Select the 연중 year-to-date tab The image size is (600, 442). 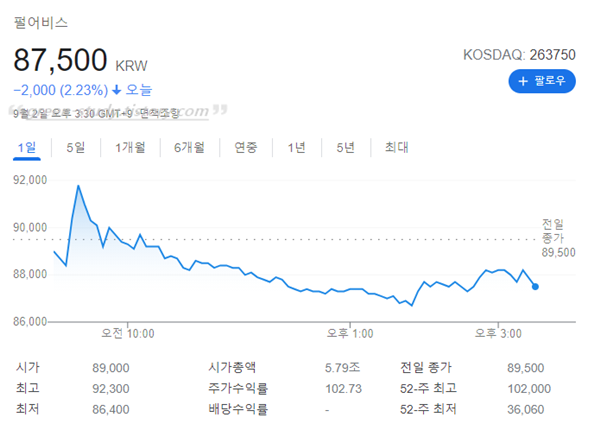tap(246, 147)
